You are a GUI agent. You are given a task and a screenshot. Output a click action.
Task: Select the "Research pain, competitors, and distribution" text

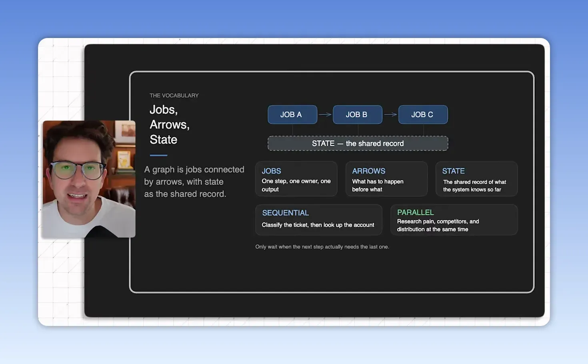[x=438, y=225]
